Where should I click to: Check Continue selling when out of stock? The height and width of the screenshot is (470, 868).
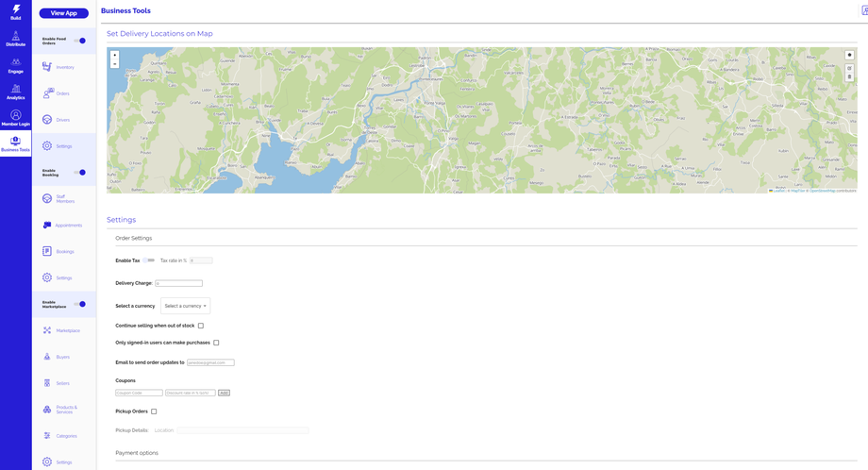coord(201,326)
